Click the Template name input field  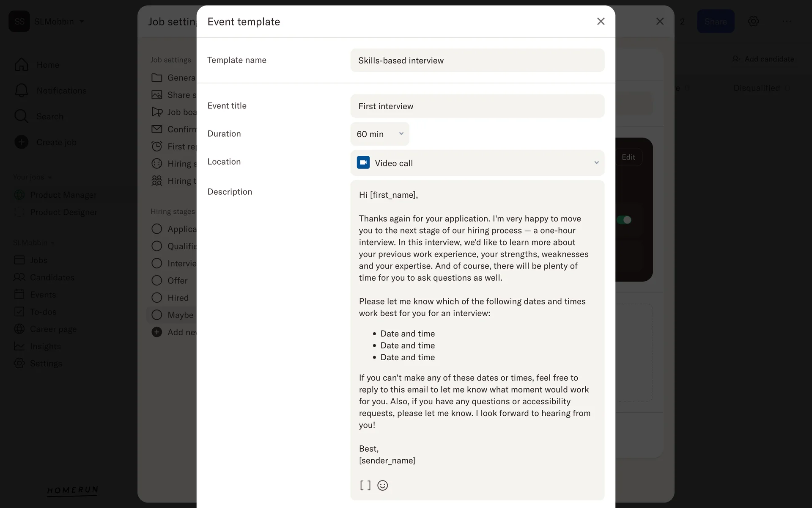[x=477, y=61]
